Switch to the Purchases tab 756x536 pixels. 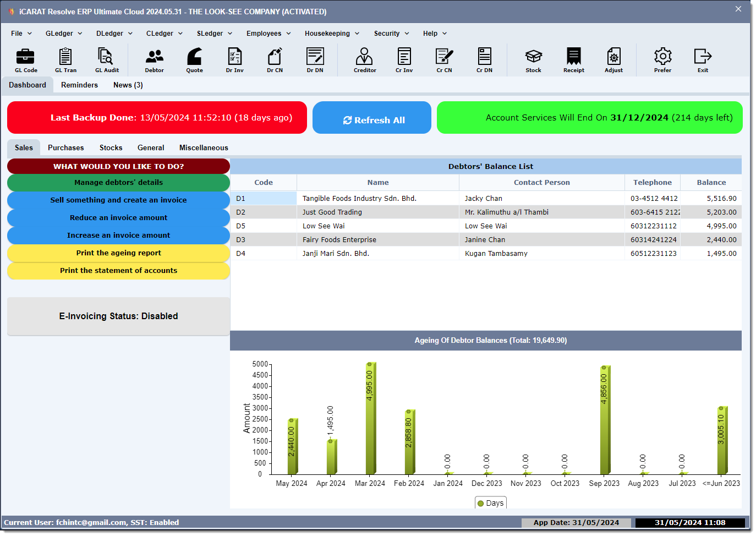[x=66, y=147]
